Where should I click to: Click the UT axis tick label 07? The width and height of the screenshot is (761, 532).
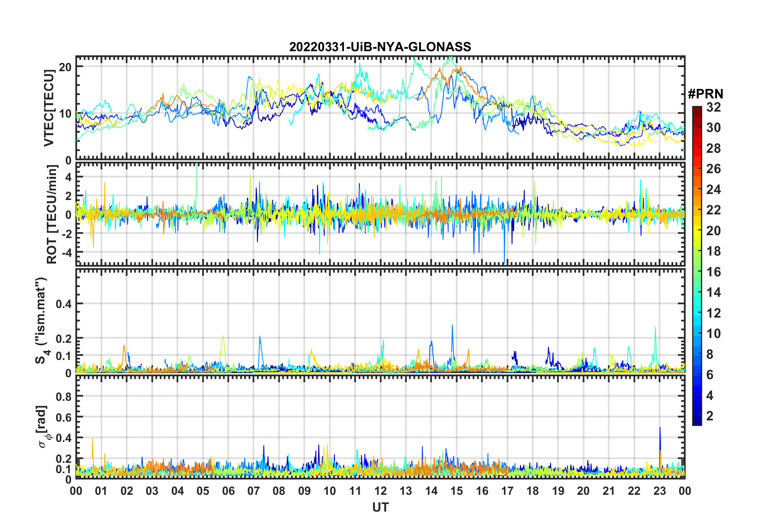pyautogui.click(x=254, y=491)
